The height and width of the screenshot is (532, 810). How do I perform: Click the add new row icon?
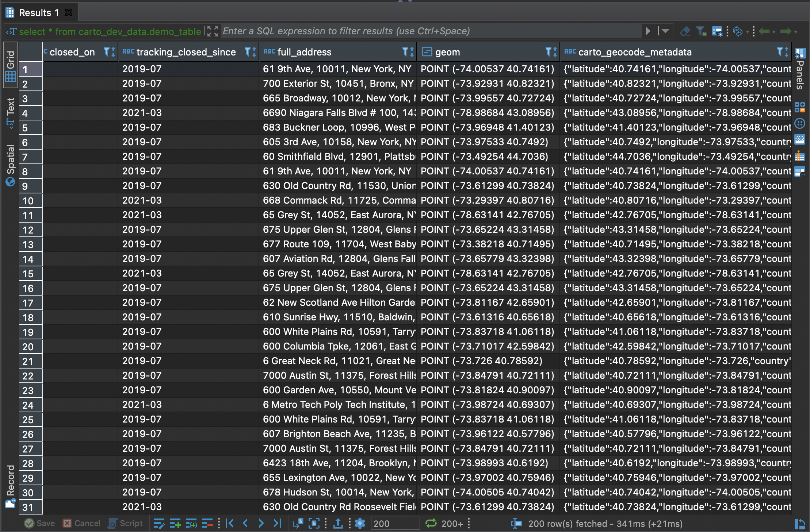(x=175, y=524)
